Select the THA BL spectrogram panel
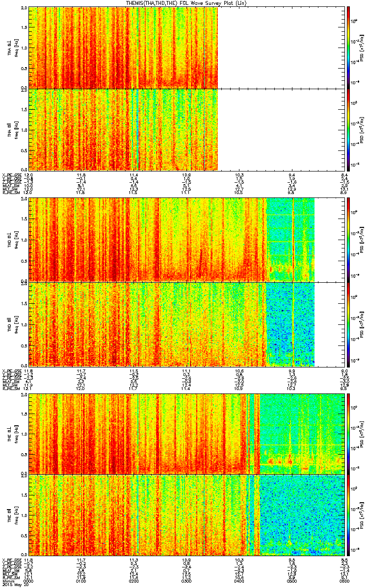 pyautogui.click(x=186, y=47)
